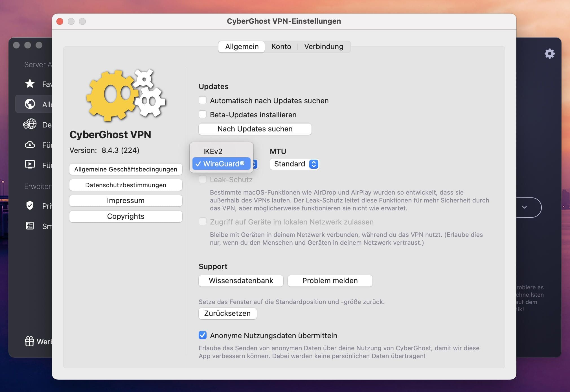The width and height of the screenshot is (570, 392).
Task: Check Beta-Updates installieren
Action: 203,114
